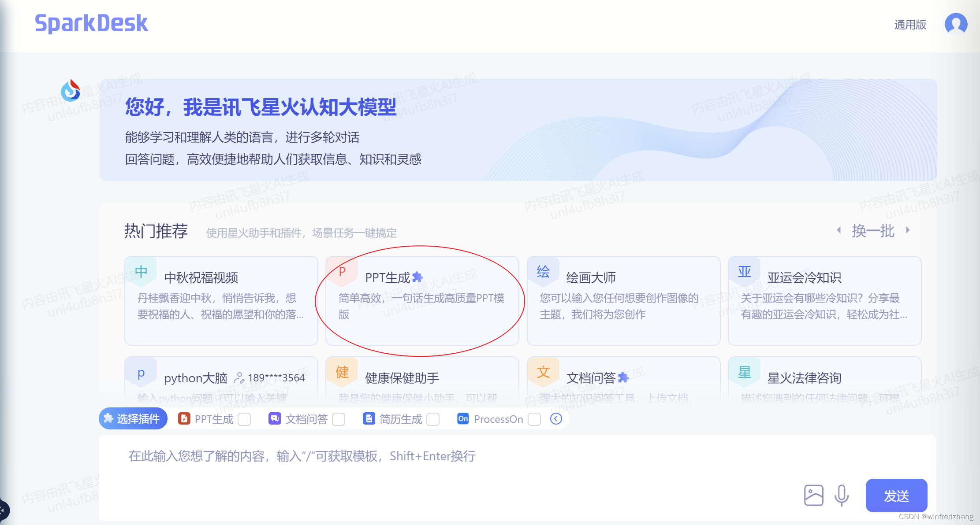Show previous batch with left arrow
This screenshot has width=980, height=525.
coord(839,230)
